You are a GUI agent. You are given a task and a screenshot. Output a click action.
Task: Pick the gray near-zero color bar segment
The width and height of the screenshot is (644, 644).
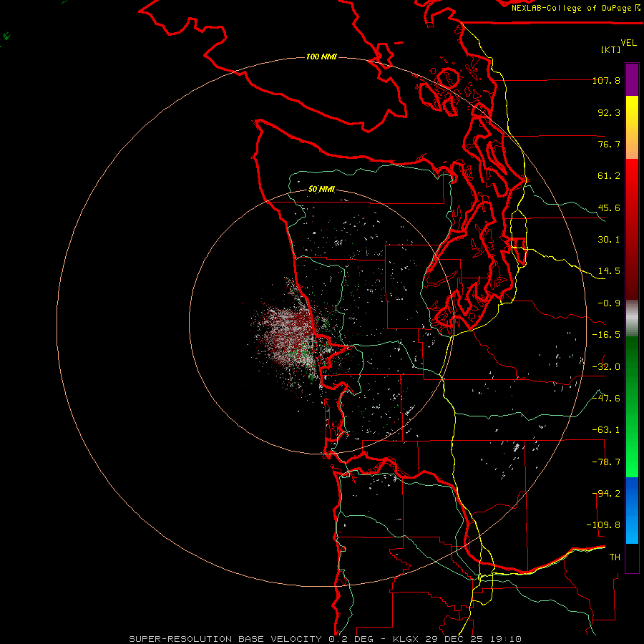tap(632, 318)
